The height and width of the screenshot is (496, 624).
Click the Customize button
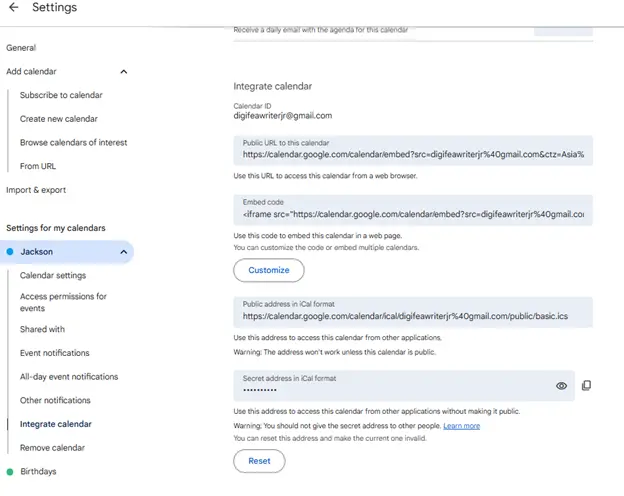tap(269, 270)
